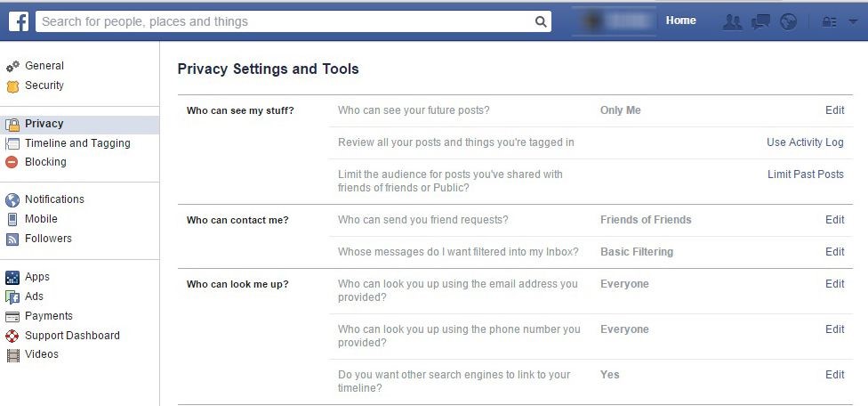Open the privacy shortcuts lock icon

click(829, 22)
